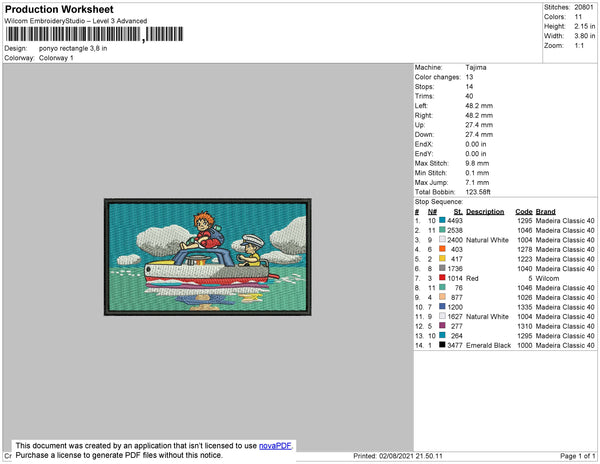Click the orange swatch for stop 4
Screen dimensions: 600x464
coord(442,249)
